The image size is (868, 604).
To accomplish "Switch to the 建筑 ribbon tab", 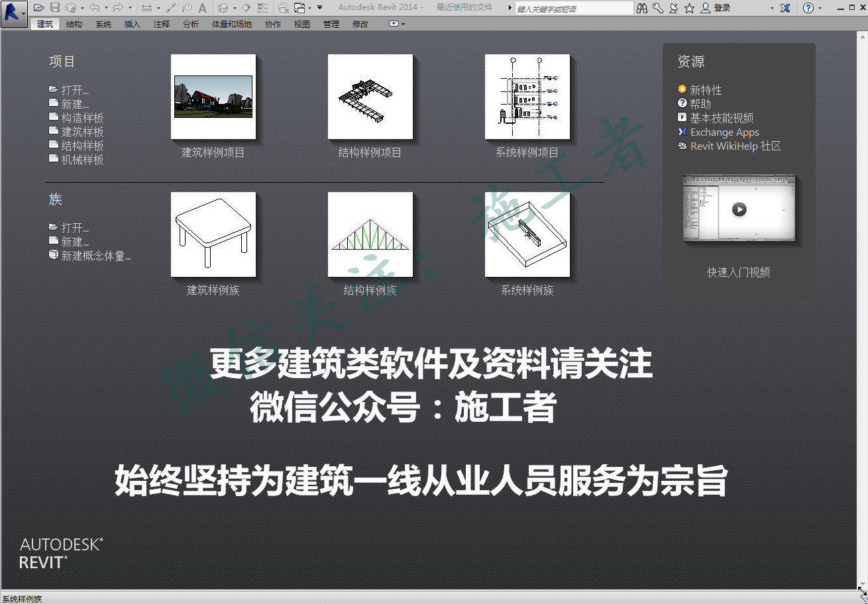I will (x=45, y=24).
